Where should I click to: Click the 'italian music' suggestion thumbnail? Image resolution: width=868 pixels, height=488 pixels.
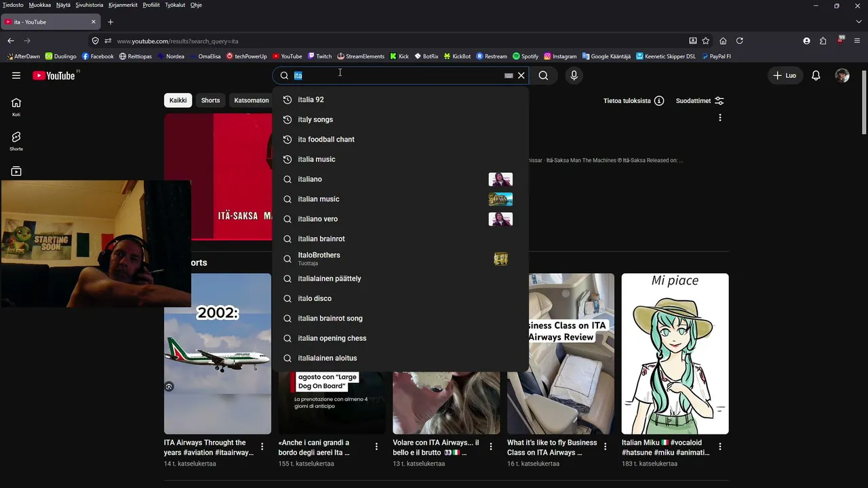click(x=500, y=199)
